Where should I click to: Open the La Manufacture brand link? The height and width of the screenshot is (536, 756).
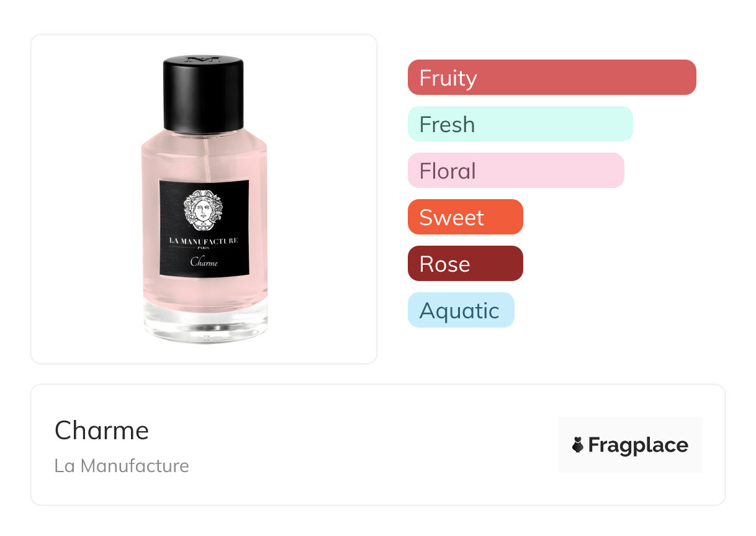point(122,465)
